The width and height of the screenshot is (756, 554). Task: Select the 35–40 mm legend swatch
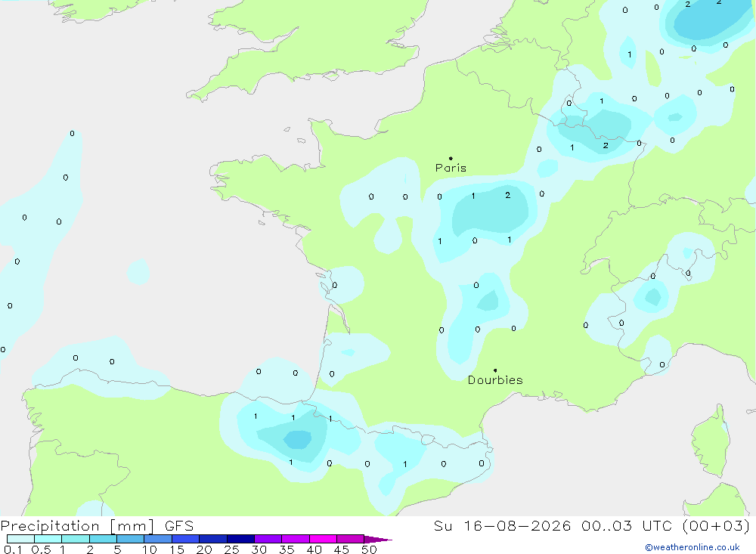(x=296, y=539)
